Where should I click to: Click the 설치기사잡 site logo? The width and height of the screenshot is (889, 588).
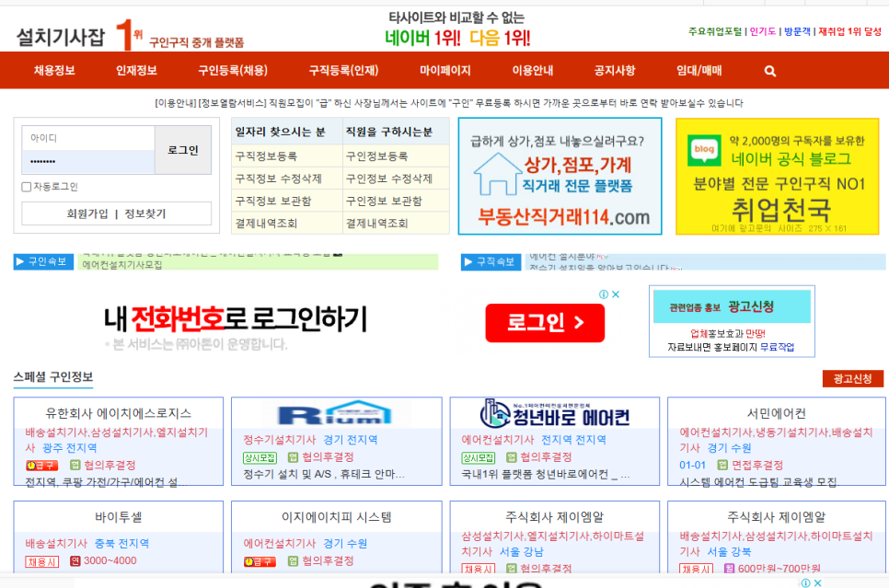pyautogui.click(x=61, y=38)
